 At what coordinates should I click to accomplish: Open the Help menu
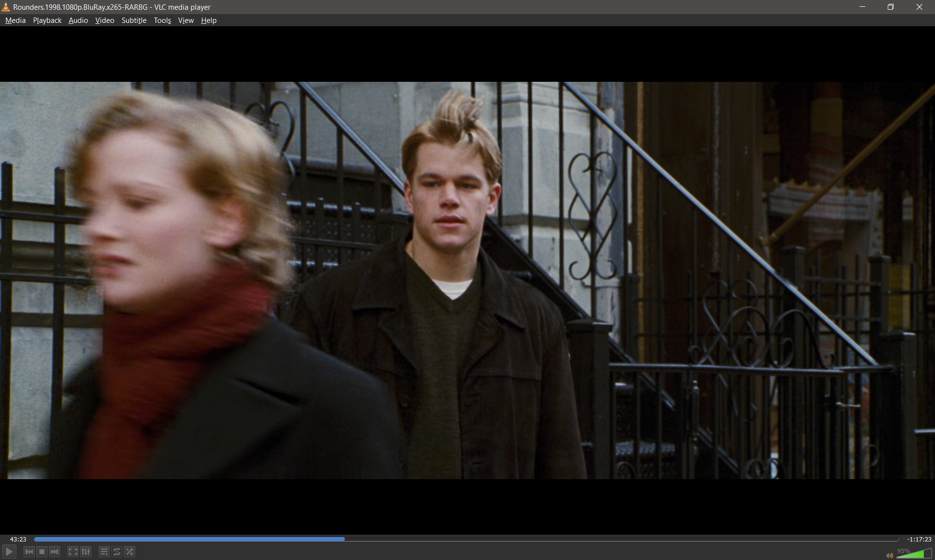(x=208, y=20)
